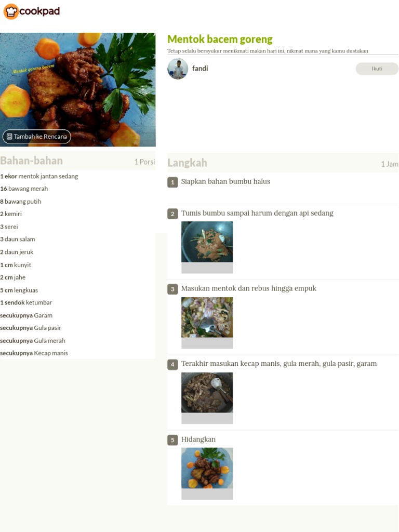This screenshot has height=532, width=399.
Task: Click step number 2 badge
Action: tap(172, 214)
